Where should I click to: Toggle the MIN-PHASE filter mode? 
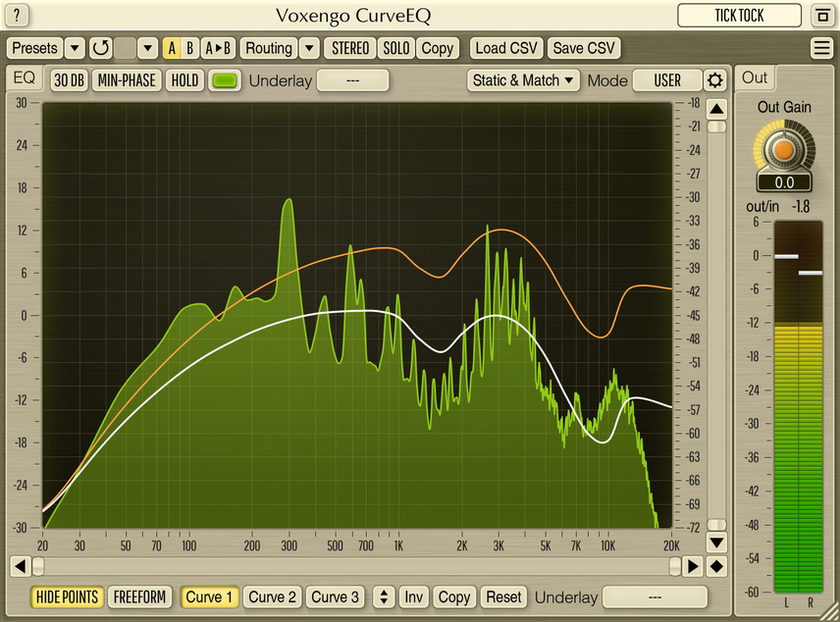coord(126,80)
